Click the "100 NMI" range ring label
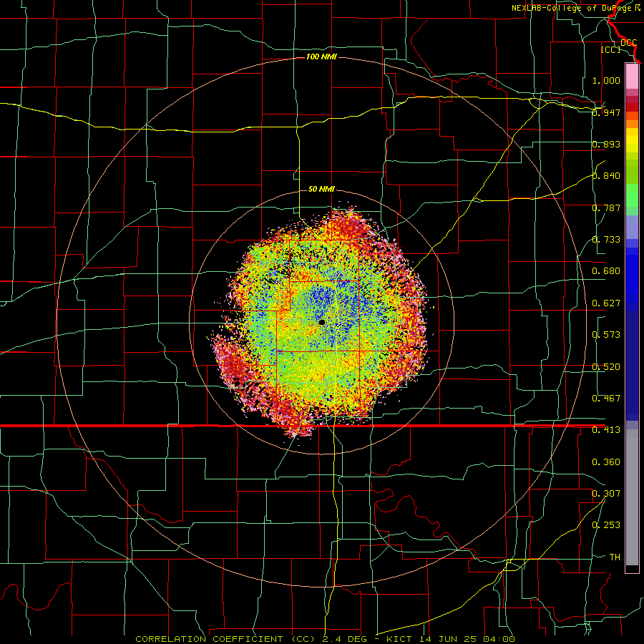644x644 pixels. pyautogui.click(x=321, y=57)
